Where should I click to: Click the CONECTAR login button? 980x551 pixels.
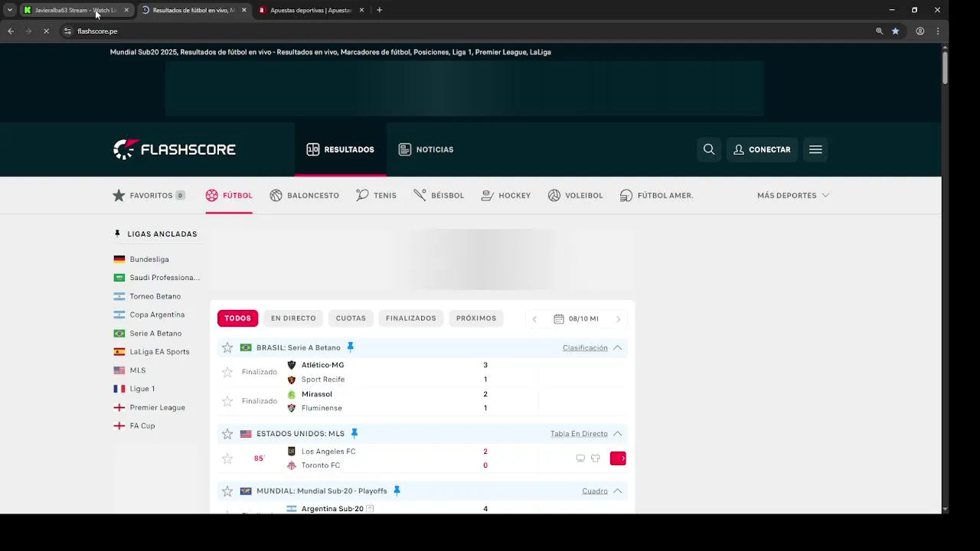(x=762, y=149)
